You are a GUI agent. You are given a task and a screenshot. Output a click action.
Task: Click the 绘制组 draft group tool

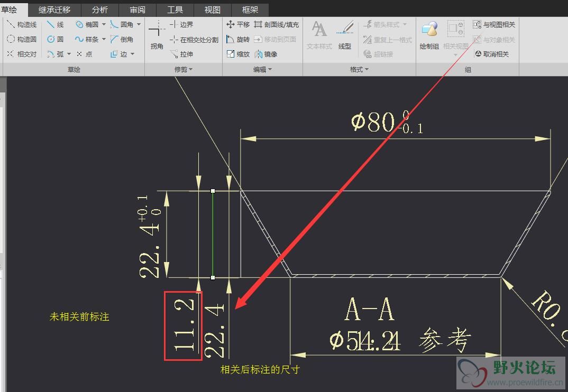coord(429,35)
